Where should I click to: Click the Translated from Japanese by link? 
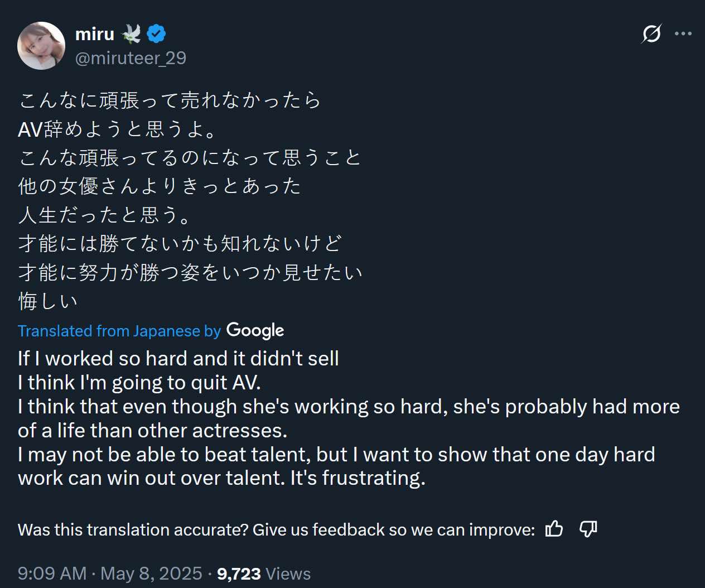[x=119, y=331]
